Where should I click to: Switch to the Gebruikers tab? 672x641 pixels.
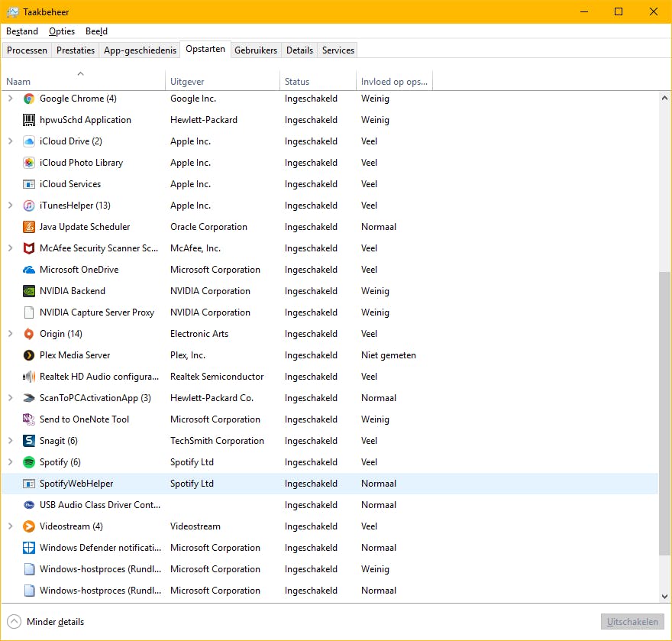pos(256,50)
